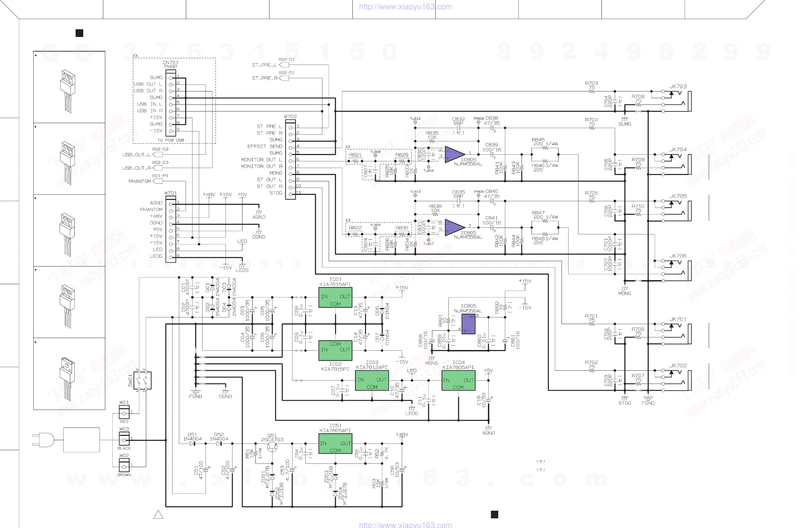Click the Q51 2SC4793 transistor symbol
This screenshot has height=528, width=812.
272,447
